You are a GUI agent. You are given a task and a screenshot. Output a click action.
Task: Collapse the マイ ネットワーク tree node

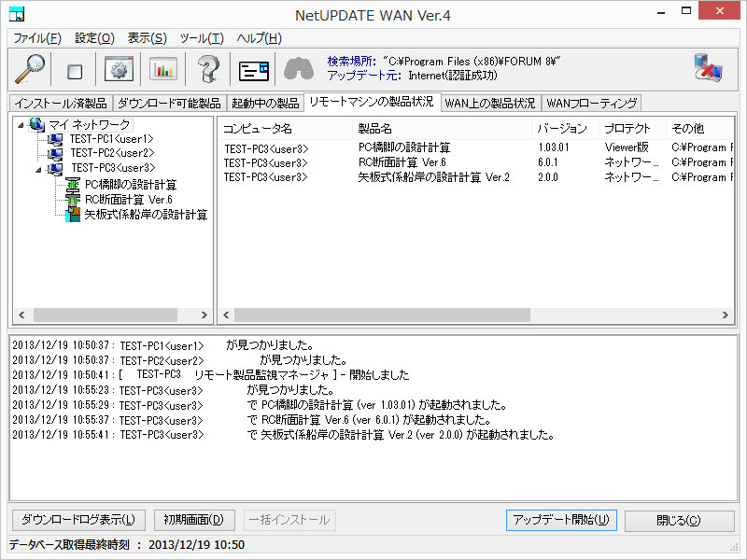tap(21, 125)
